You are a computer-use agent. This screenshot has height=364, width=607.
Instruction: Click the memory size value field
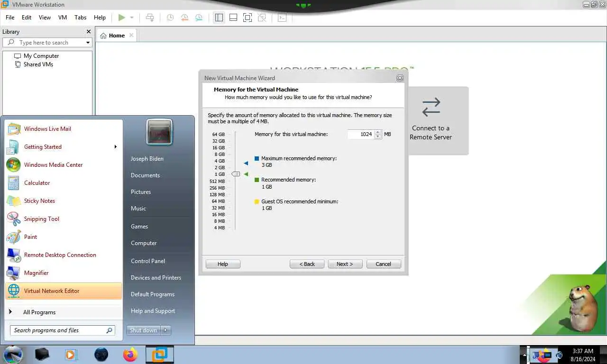point(360,134)
